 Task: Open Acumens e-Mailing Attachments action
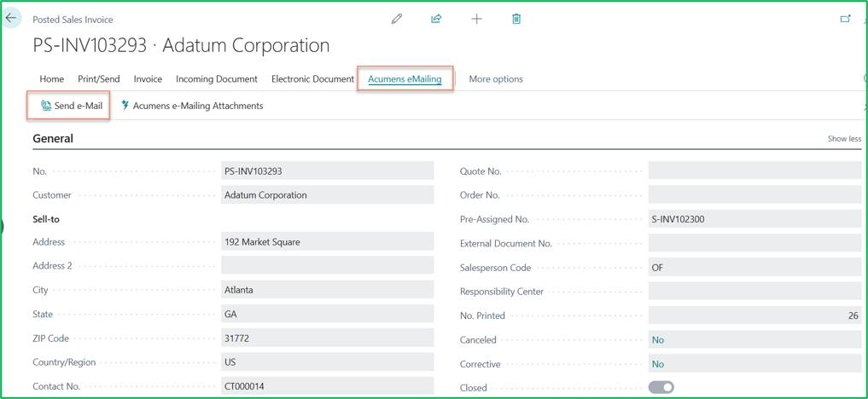[191, 106]
